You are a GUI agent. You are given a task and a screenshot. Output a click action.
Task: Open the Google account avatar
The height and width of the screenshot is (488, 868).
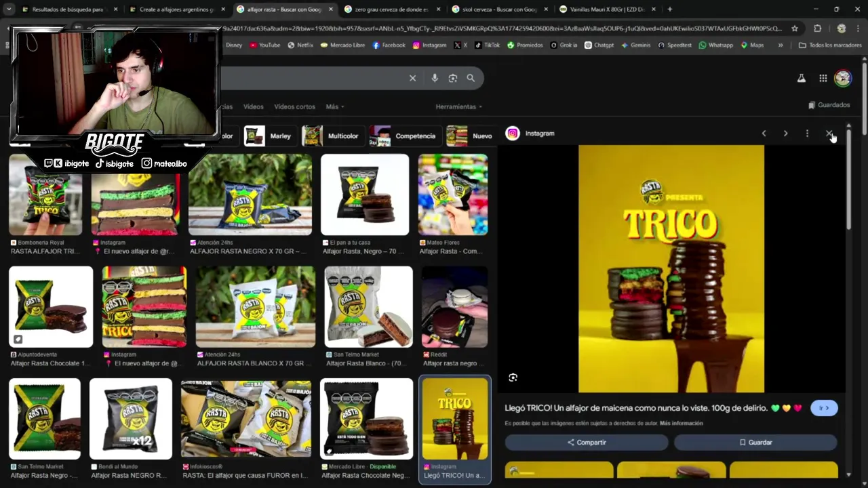tap(843, 78)
